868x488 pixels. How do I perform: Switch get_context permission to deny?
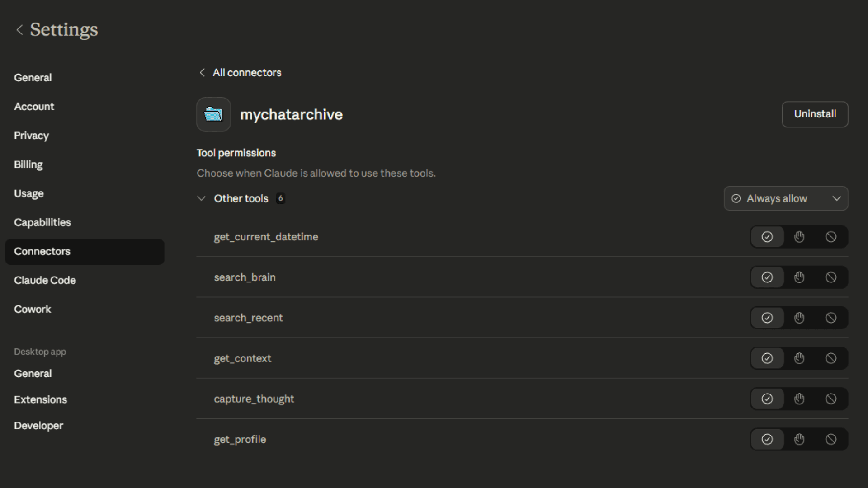(831, 358)
